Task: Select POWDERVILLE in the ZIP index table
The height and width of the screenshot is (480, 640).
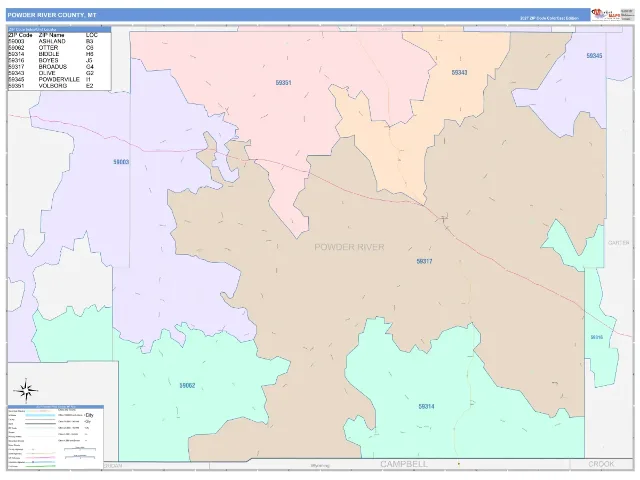Action: 59,79
